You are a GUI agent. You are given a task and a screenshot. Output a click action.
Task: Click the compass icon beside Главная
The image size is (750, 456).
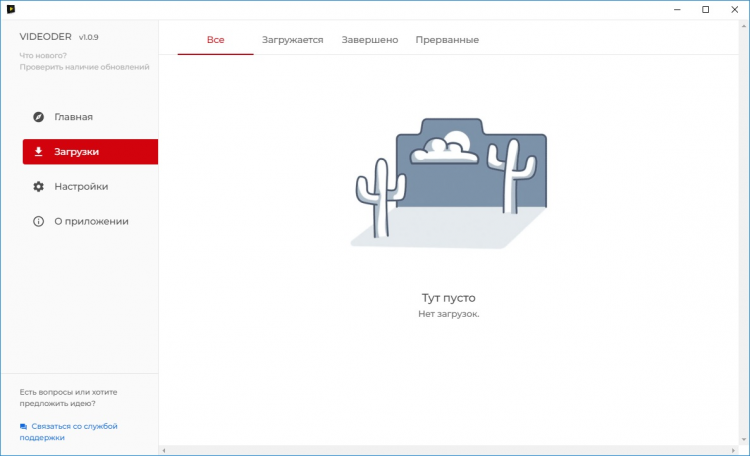coord(38,117)
